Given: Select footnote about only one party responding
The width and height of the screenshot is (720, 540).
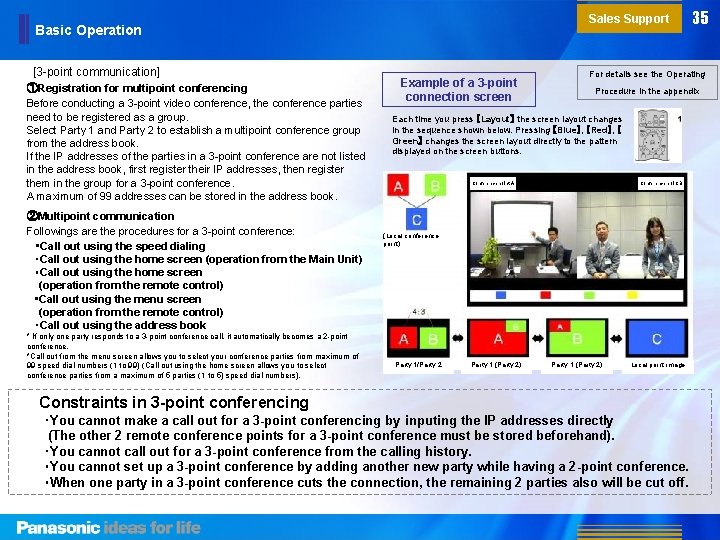Looking at the screenshot, I should (x=187, y=341).
